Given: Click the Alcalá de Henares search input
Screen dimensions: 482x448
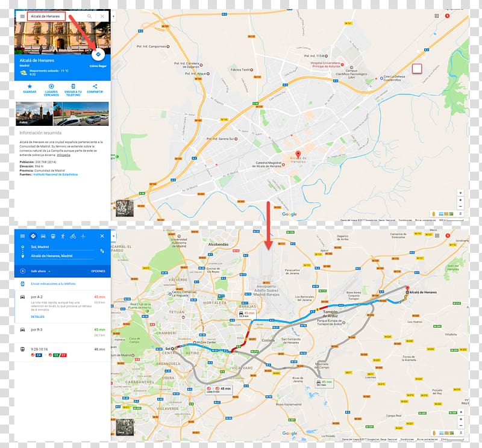Looking at the screenshot, I should 46,16.
